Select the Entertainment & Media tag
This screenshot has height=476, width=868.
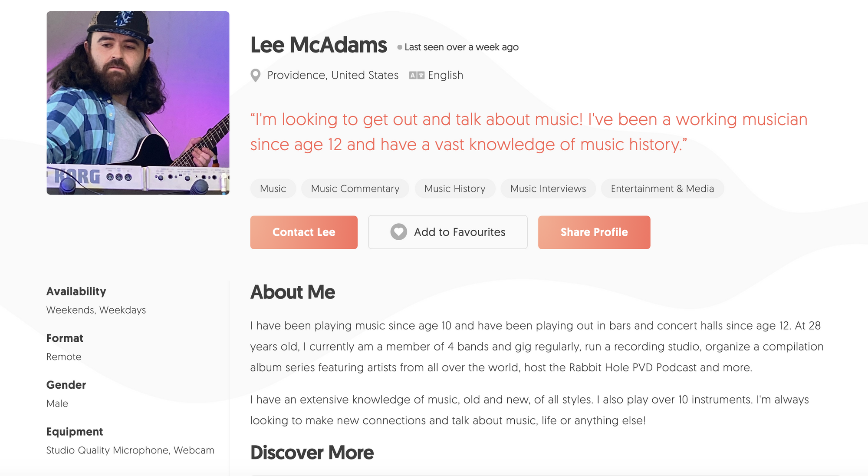click(662, 188)
